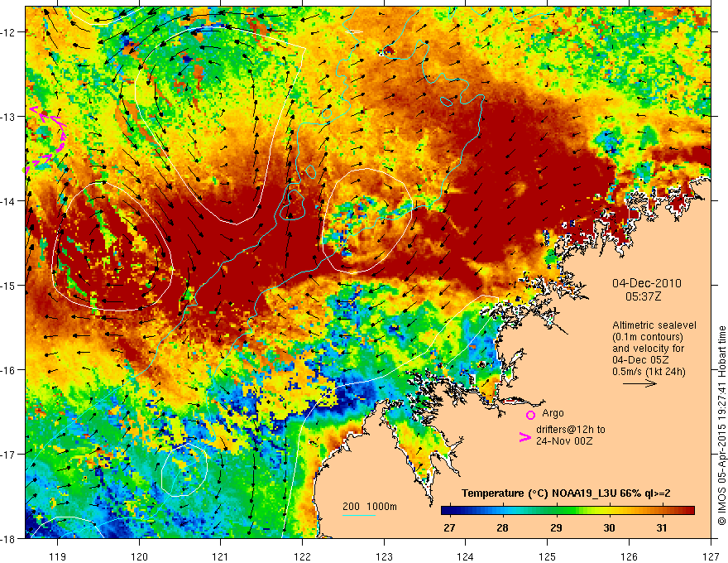The height and width of the screenshot is (563, 728).
Task: Click the longitude label 126
Action: click(x=629, y=556)
